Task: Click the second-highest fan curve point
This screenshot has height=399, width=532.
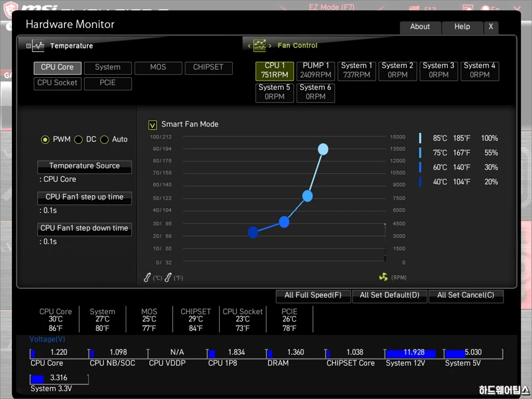Action: point(308,196)
